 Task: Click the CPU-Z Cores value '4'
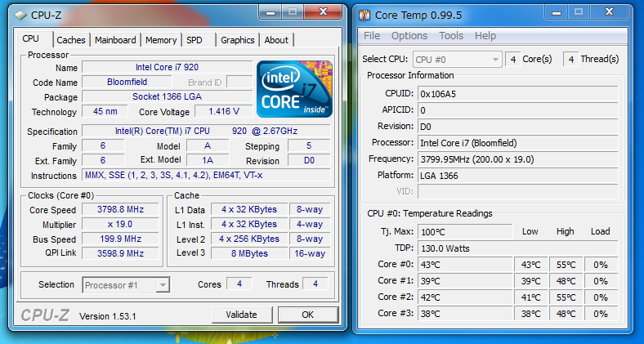coord(239,284)
